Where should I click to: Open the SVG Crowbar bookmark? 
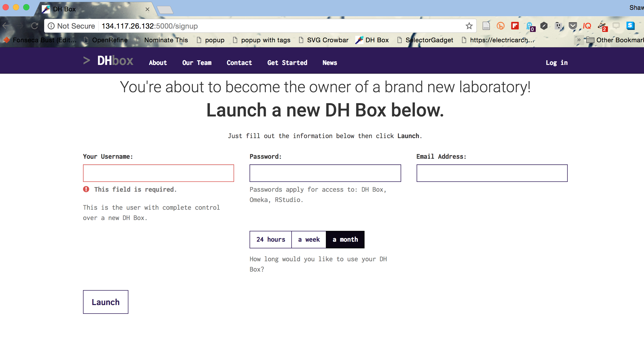tap(323, 40)
